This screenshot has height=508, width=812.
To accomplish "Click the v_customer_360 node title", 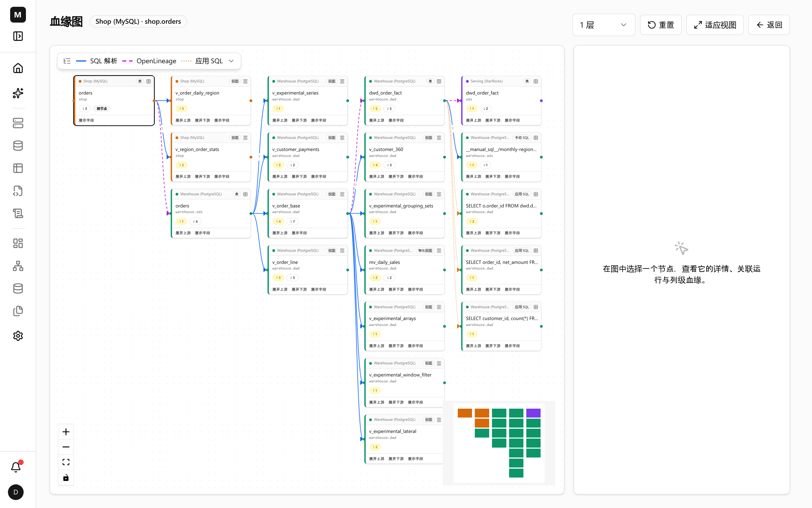I will click(386, 149).
